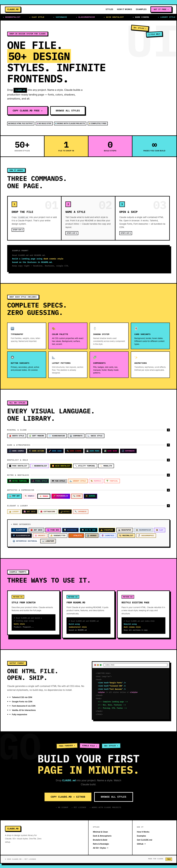The height and width of the screenshot is (868, 177).
Task: Go to the How It Works section
Action: coord(124,9)
